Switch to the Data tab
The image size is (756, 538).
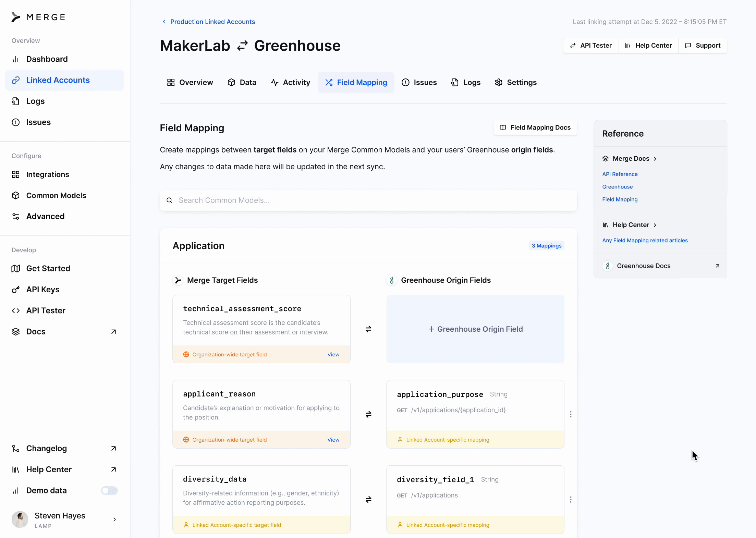click(x=242, y=82)
